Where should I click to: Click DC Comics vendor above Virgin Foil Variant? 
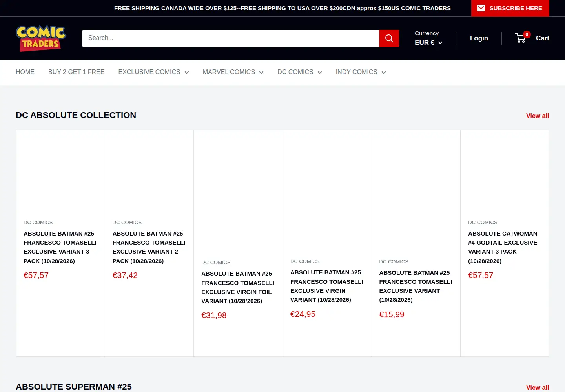[216, 263]
